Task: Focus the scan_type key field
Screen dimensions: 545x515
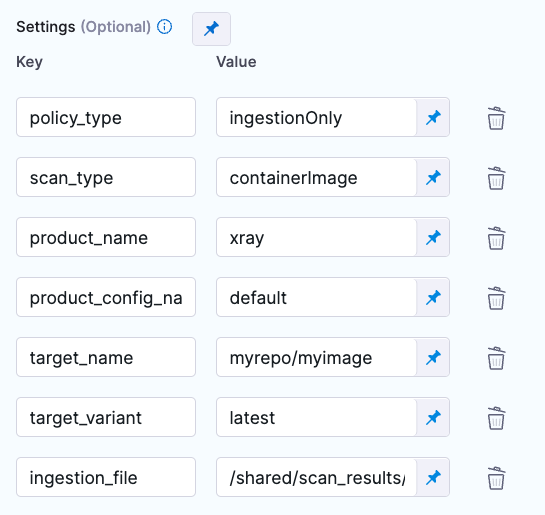Action: [x=106, y=177]
